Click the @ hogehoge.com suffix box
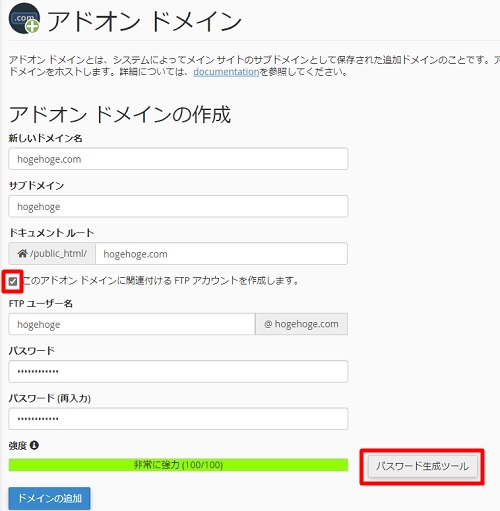This screenshot has width=500, height=511. pos(301,324)
